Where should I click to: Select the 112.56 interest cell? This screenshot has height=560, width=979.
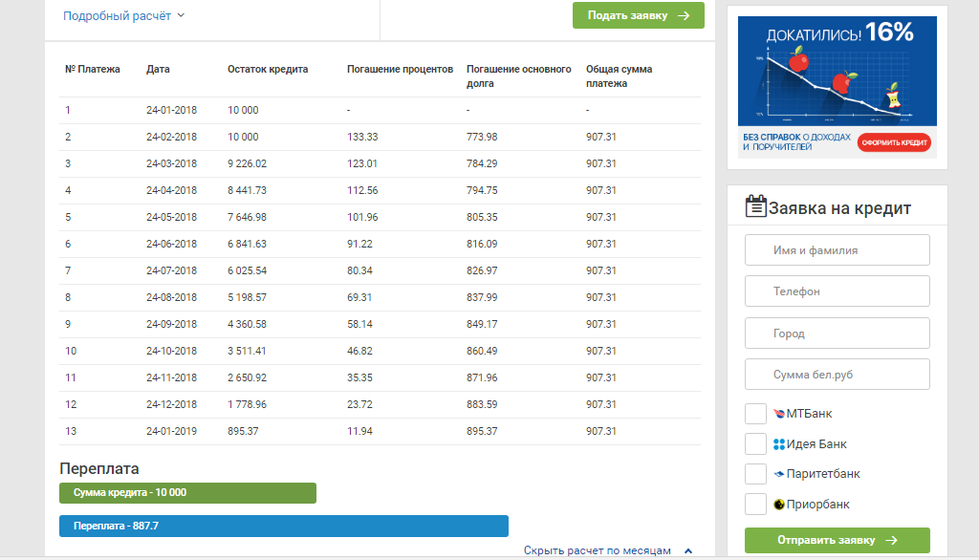tap(362, 190)
